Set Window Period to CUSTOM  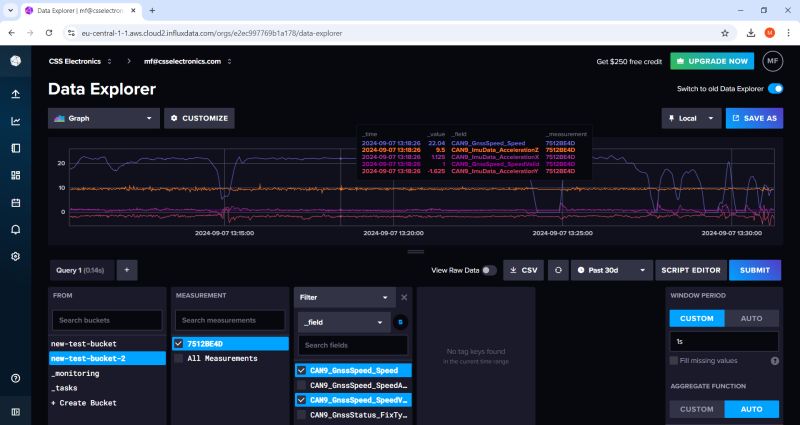pyautogui.click(x=696, y=318)
